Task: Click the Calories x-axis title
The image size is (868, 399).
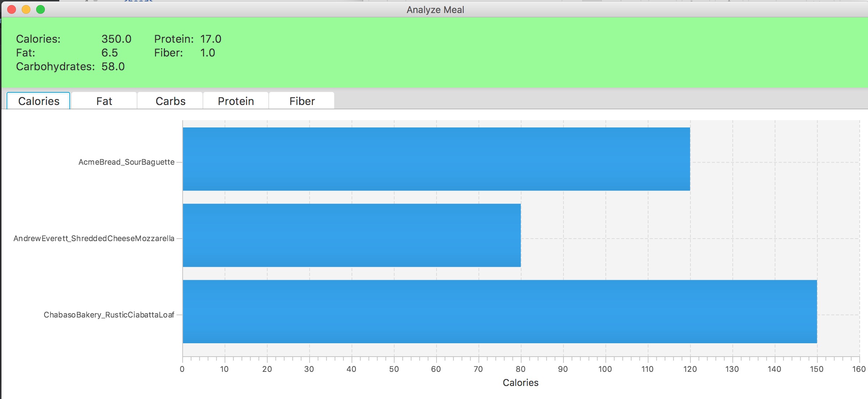Action: (520, 383)
